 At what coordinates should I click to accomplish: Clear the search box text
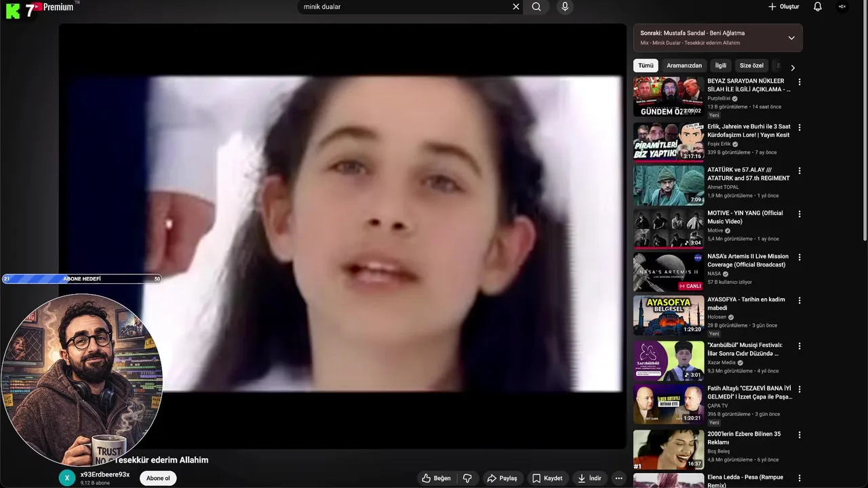pos(516,7)
